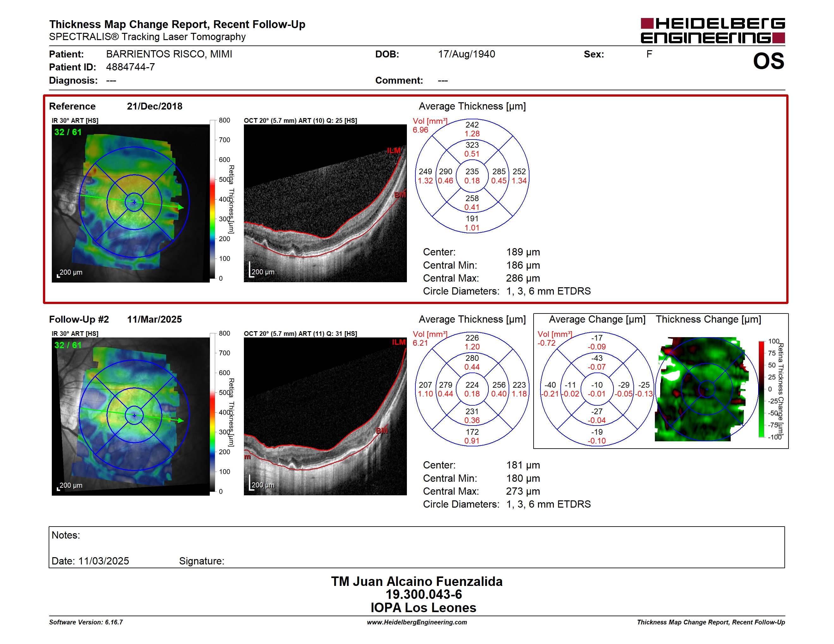Select patient name 'BARRIENTOS RISCO, MIMI'
The image size is (834, 644).
(x=169, y=54)
